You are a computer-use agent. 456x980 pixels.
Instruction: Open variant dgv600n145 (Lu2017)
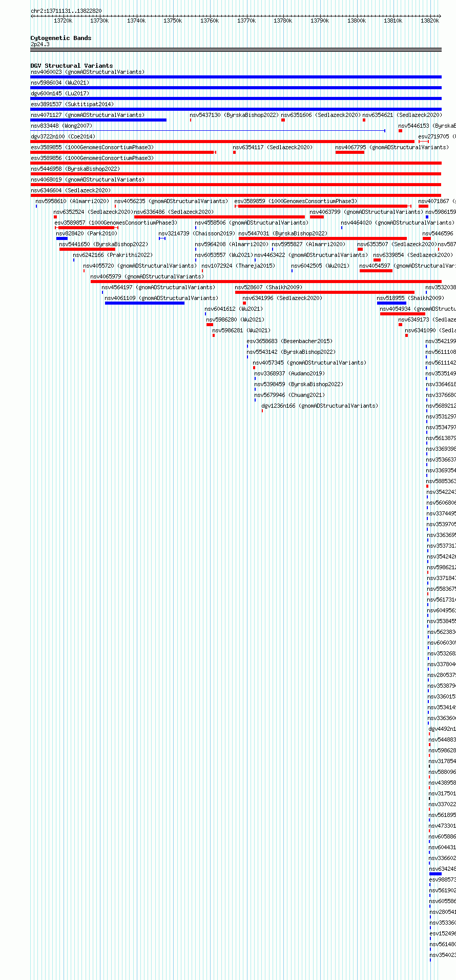click(x=60, y=93)
